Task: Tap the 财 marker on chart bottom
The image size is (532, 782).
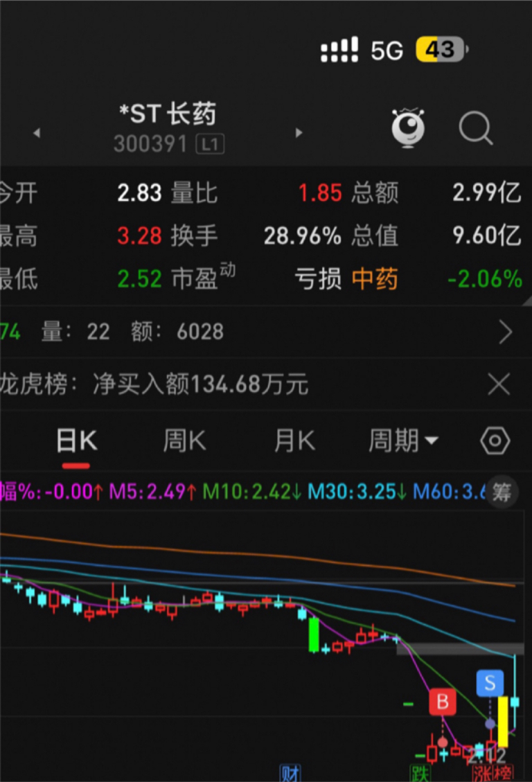Action: 290,772
